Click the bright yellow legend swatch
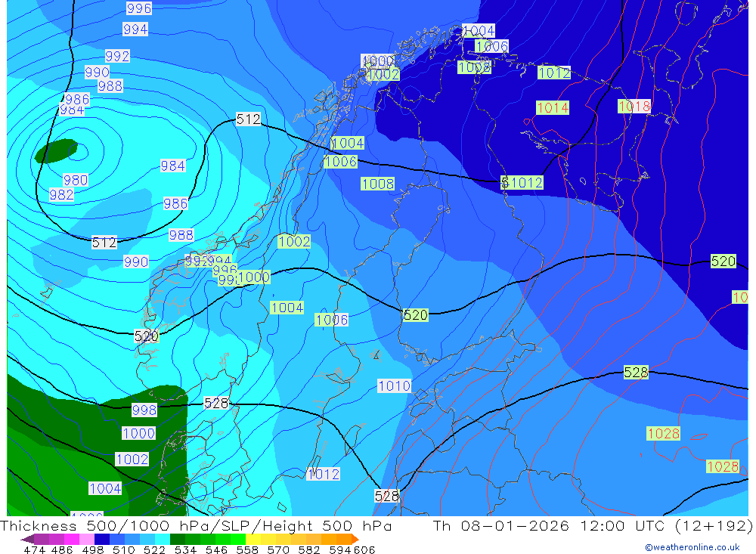756x554 pixels. click(253, 539)
